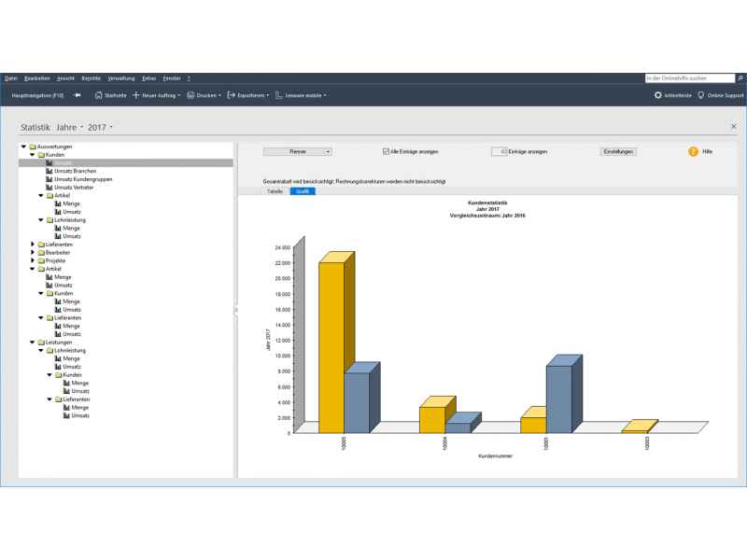The image size is (747, 560).
Task: Click the Exportieren export icon
Action: (231, 95)
